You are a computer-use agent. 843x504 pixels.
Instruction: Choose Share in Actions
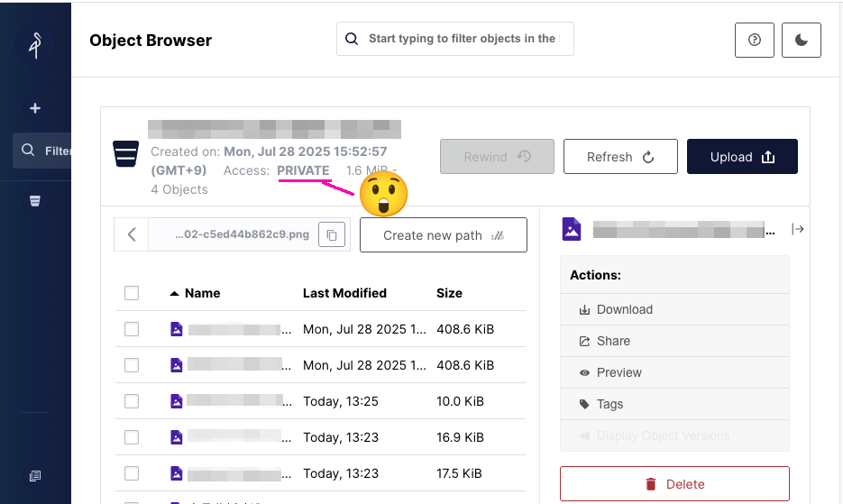[674, 341]
